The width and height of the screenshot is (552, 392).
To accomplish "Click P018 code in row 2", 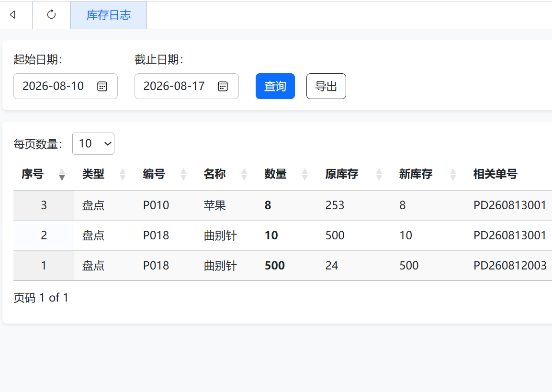I will (156, 235).
